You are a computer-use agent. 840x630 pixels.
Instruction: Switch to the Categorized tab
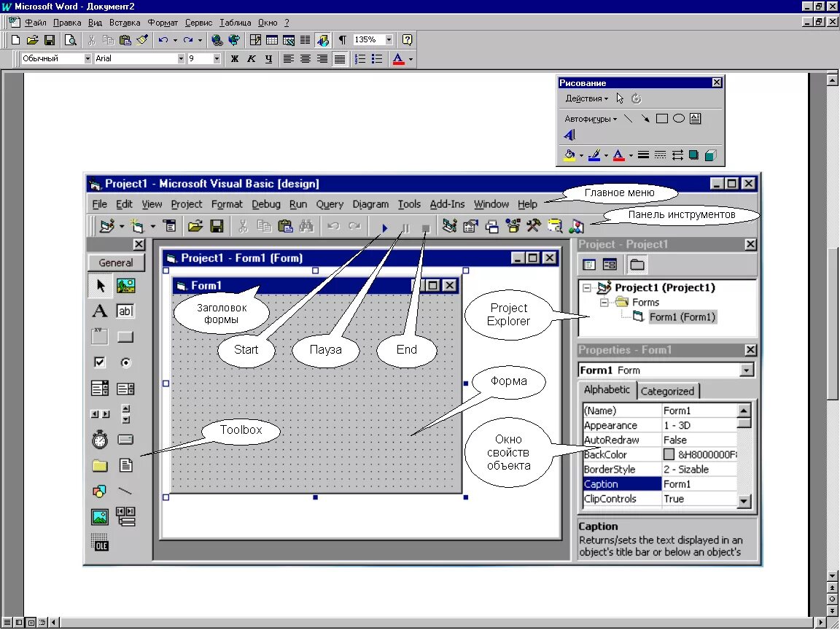(667, 391)
